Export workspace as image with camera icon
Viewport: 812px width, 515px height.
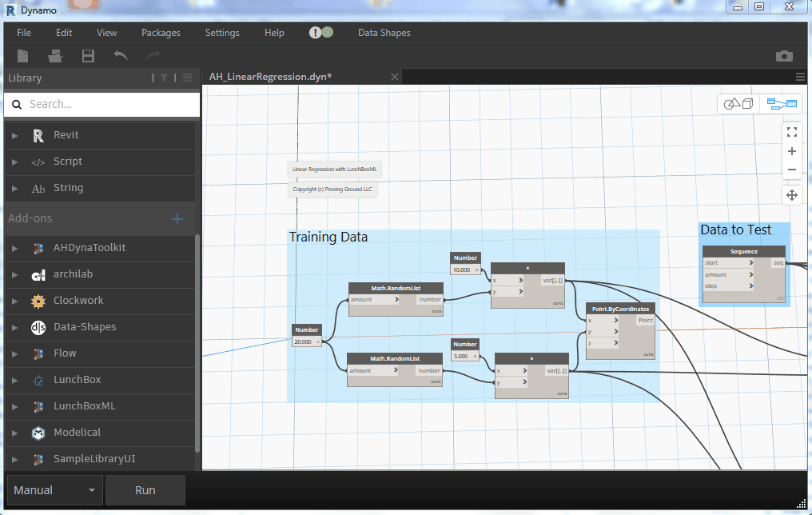point(784,56)
